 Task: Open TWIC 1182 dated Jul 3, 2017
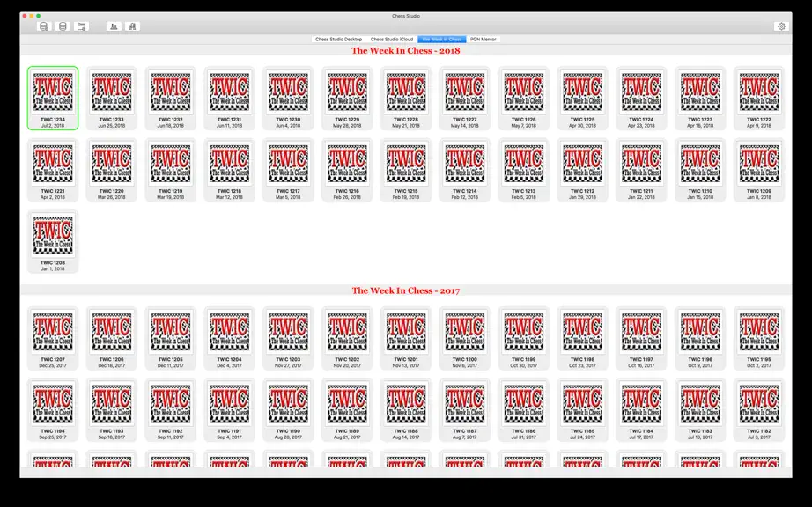tap(759, 410)
